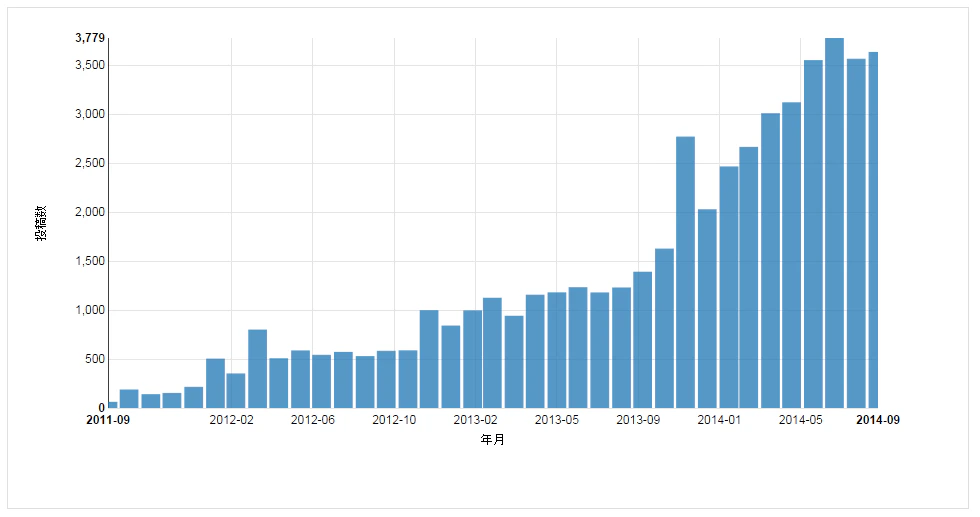The height and width of the screenshot is (517, 980).
Task: Click the 3,779 maximum value label
Action: coord(90,38)
